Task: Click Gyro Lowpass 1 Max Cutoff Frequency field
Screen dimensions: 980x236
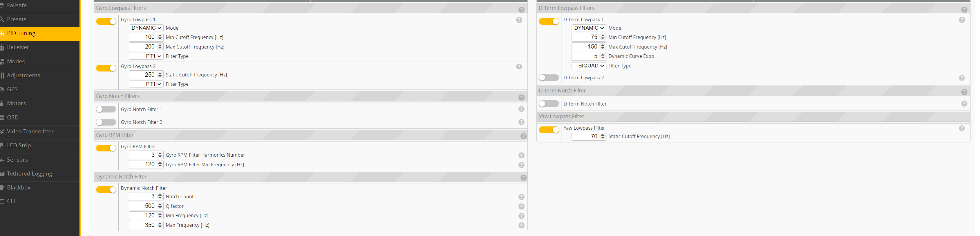Action: [146, 47]
